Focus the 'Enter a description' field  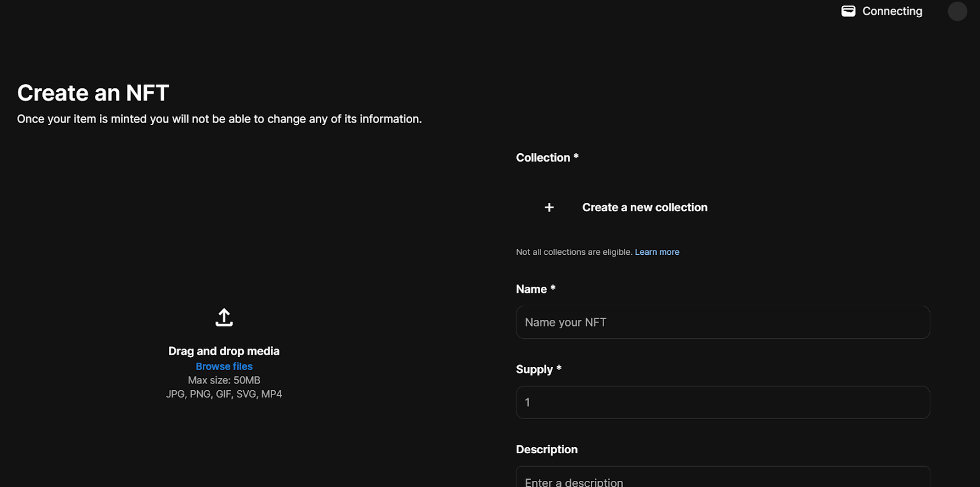[x=723, y=480]
